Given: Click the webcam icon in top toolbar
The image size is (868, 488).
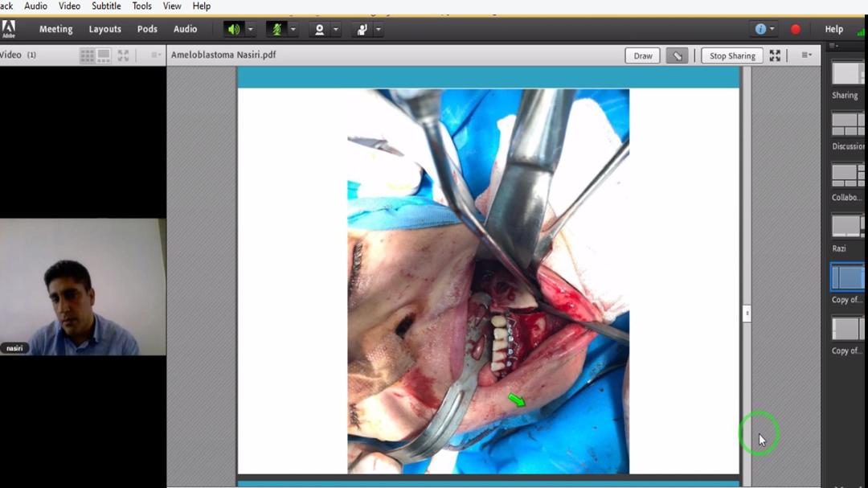Looking at the screenshot, I should [319, 29].
